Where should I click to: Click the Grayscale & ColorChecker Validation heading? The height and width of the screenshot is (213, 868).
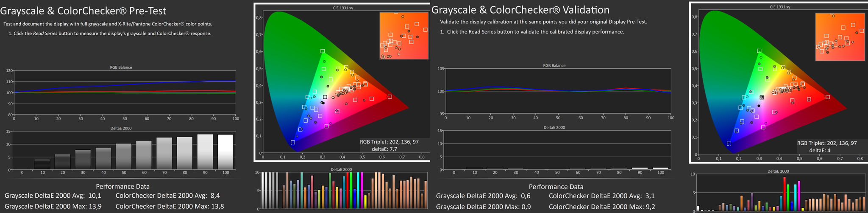(x=520, y=10)
